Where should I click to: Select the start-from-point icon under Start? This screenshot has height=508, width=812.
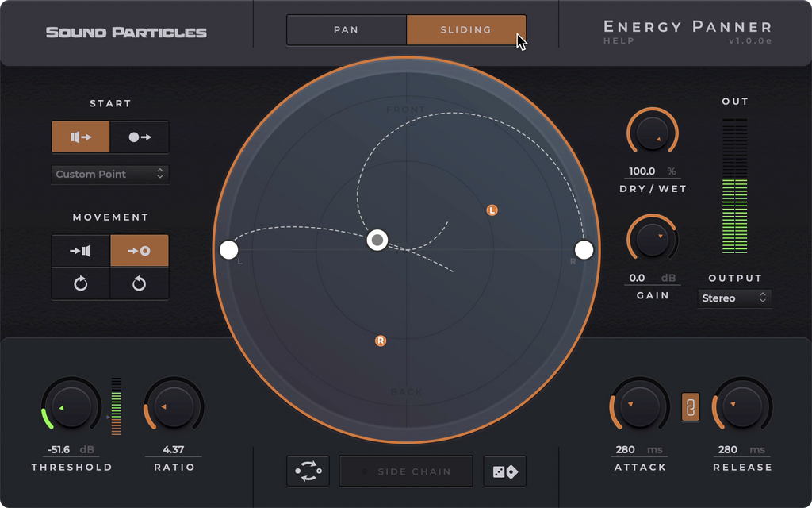[140, 137]
